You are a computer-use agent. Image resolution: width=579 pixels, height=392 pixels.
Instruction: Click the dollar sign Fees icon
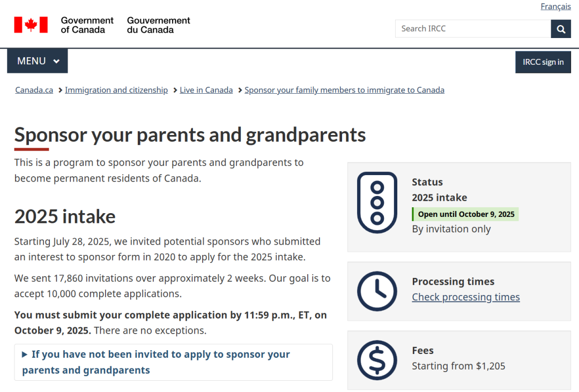(377, 360)
